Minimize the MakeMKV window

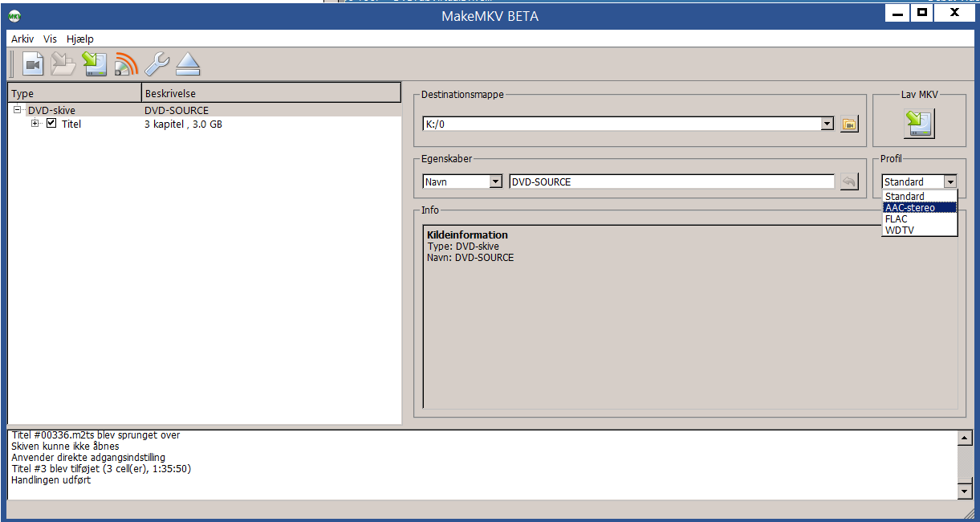click(897, 14)
